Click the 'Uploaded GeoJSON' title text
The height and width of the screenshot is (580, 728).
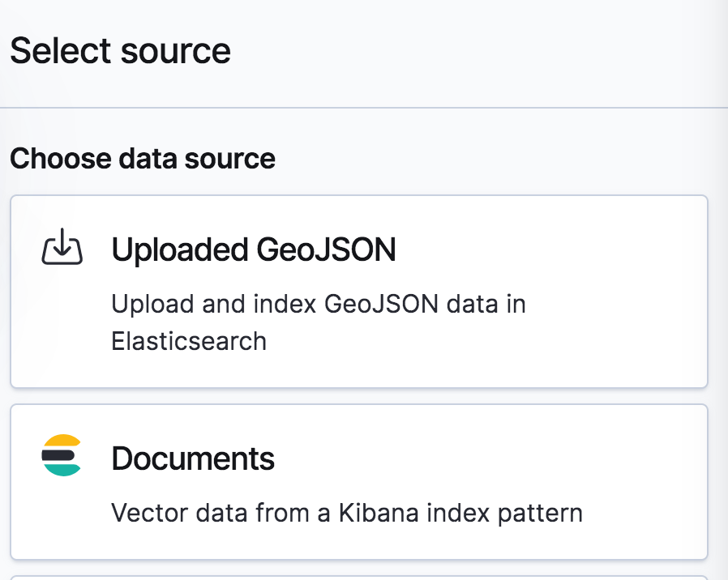254,249
